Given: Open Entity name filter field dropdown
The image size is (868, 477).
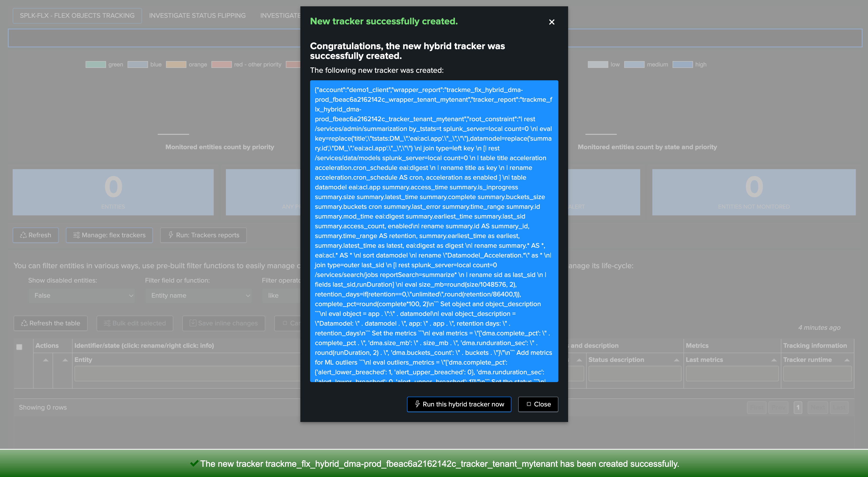Looking at the screenshot, I should pos(199,295).
